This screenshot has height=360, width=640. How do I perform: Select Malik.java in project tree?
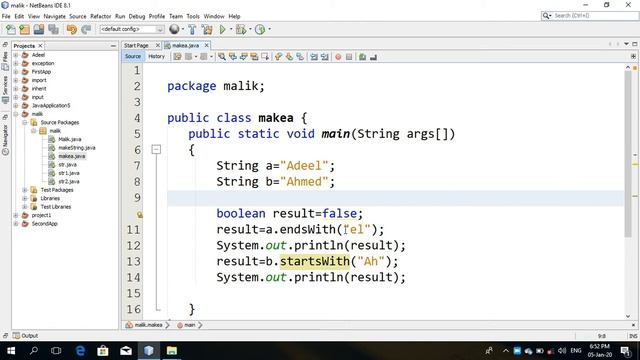69,139
